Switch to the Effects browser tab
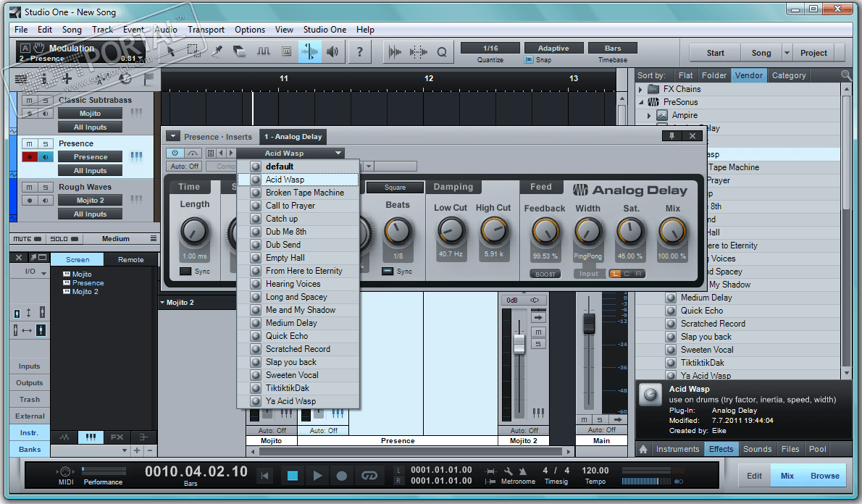Screen dimensions: 862x504 [x=721, y=449]
